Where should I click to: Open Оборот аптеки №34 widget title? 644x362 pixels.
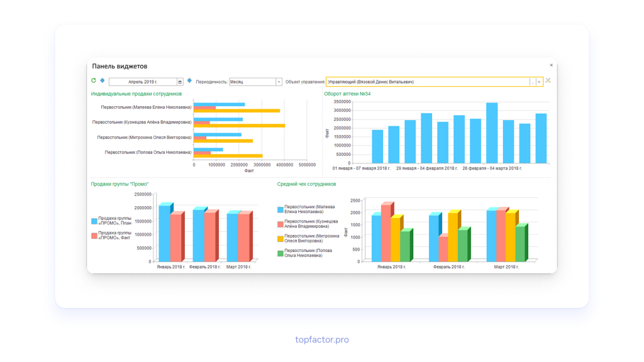coord(347,94)
